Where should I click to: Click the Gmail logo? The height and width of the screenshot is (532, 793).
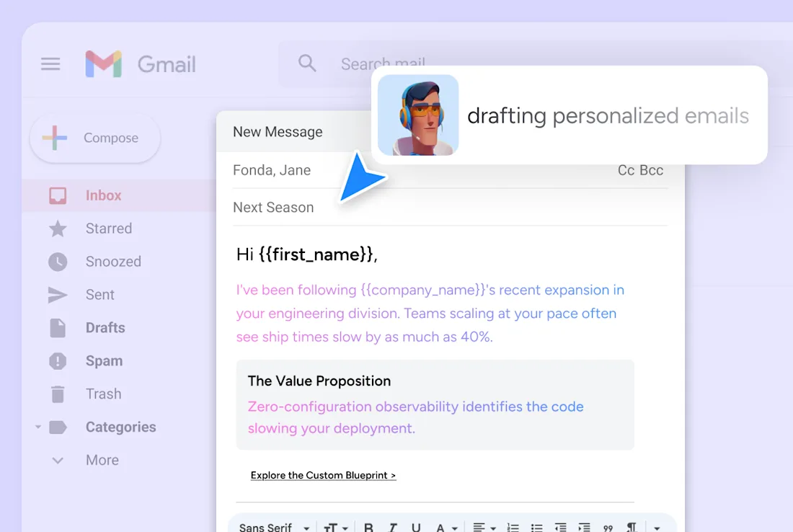[141, 63]
